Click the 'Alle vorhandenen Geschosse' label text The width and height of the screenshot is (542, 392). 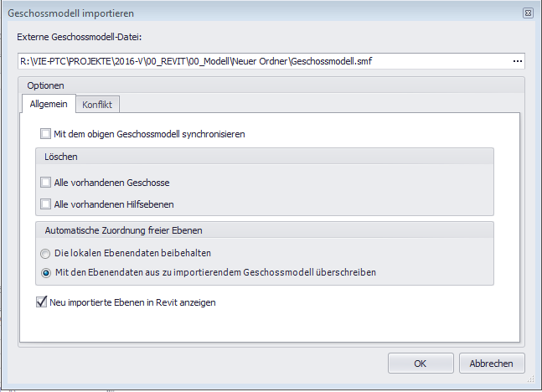pos(111,182)
